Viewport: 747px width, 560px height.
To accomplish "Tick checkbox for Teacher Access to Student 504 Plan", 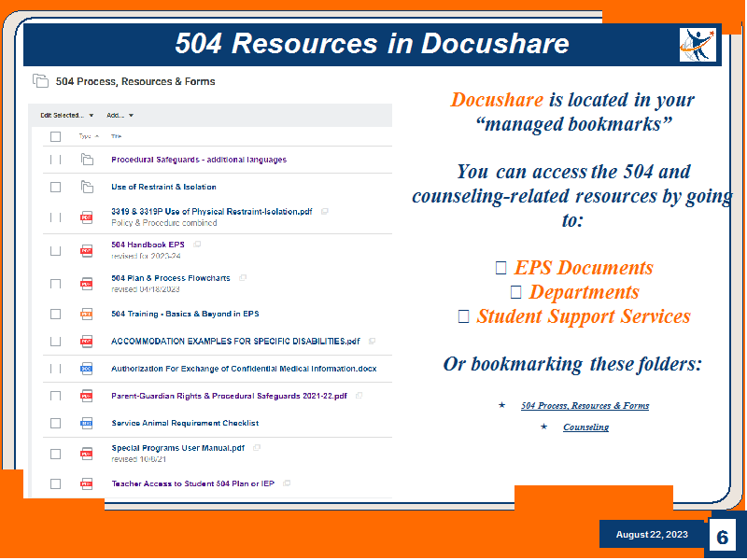I will [x=55, y=484].
